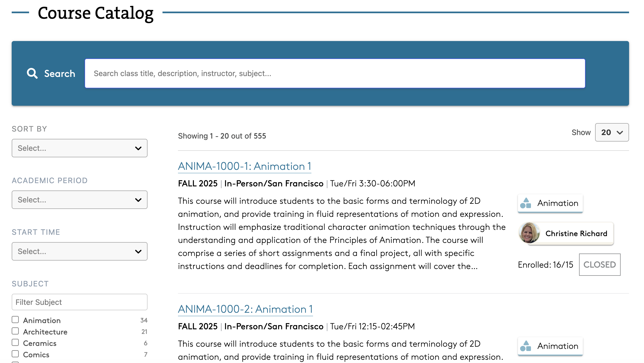Click the CLOSED enrollment button

point(599,265)
